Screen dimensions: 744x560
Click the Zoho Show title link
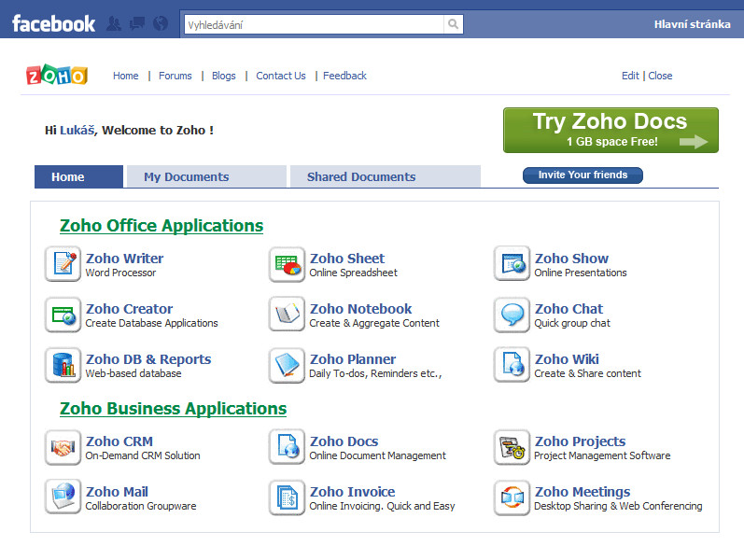(571, 259)
